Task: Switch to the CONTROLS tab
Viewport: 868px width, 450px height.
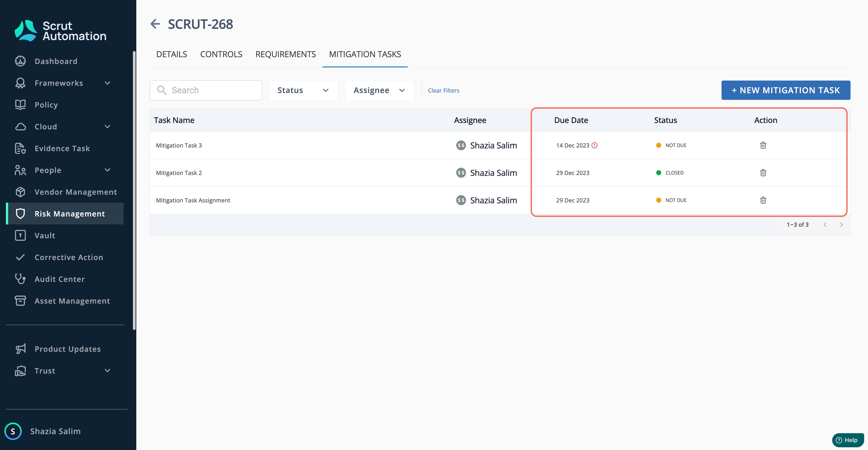Action: tap(221, 54)
